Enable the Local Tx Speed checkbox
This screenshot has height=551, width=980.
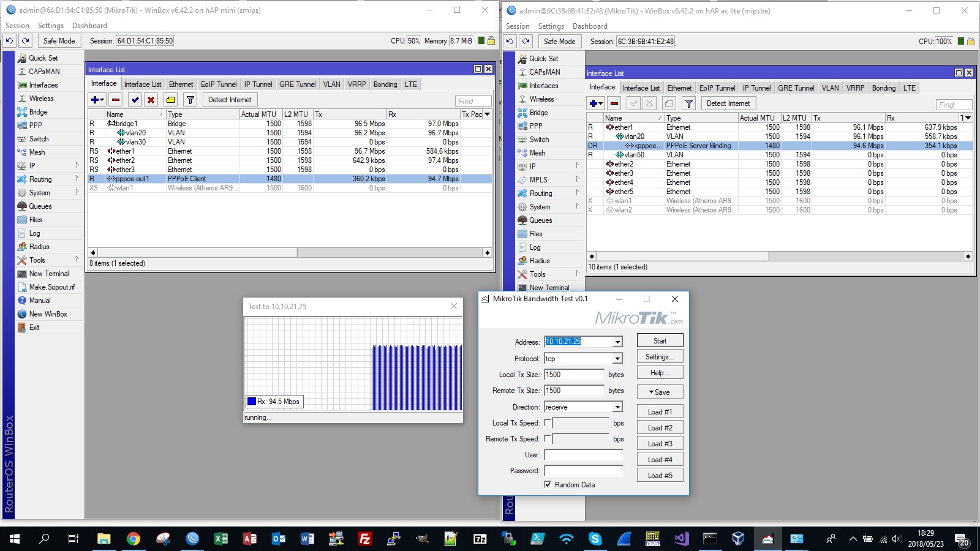click(548, 423)
